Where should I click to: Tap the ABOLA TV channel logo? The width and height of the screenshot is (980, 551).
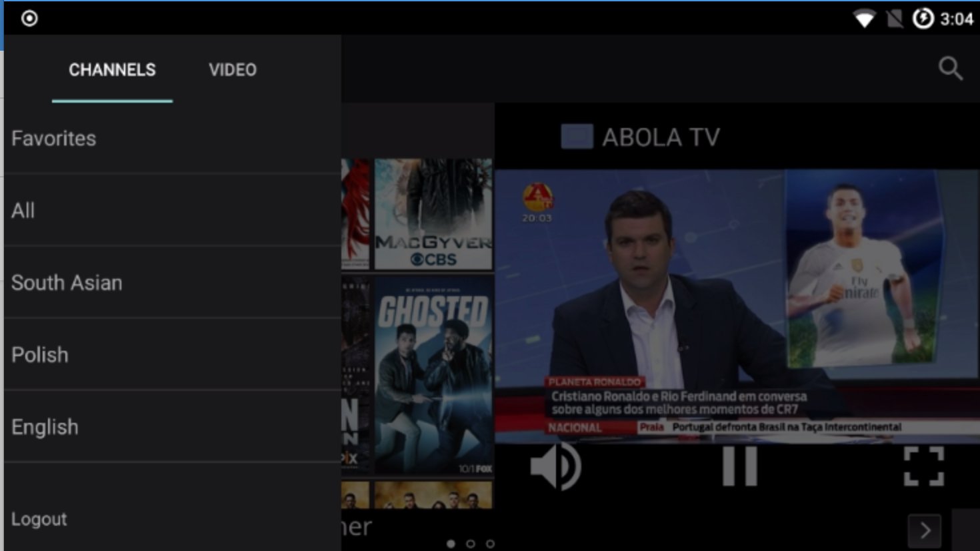pyautogui.click(x=579, y=136)
